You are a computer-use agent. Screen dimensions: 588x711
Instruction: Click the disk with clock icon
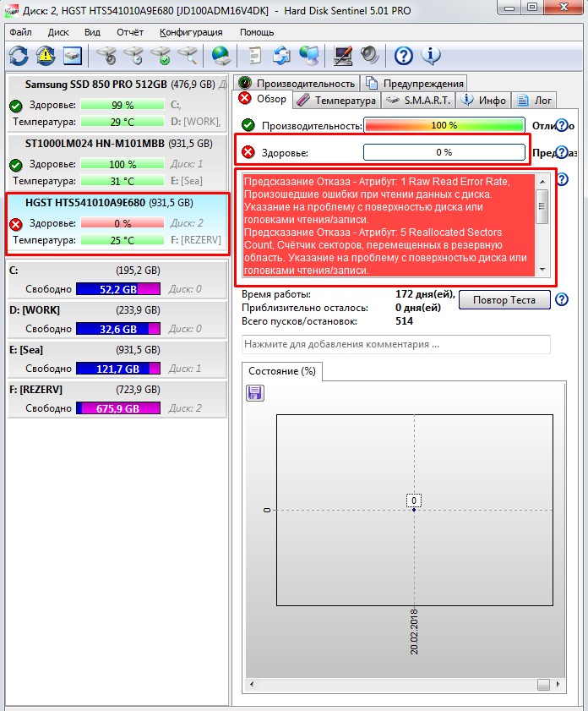click(133, 56)
